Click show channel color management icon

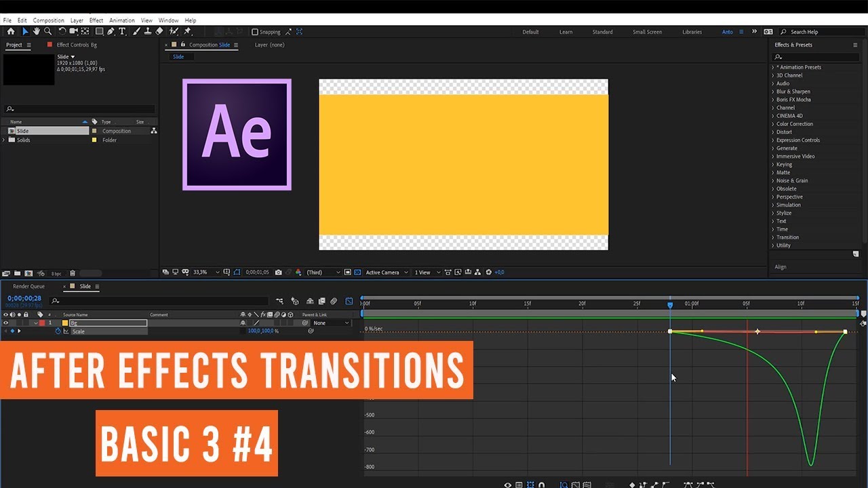298,272
